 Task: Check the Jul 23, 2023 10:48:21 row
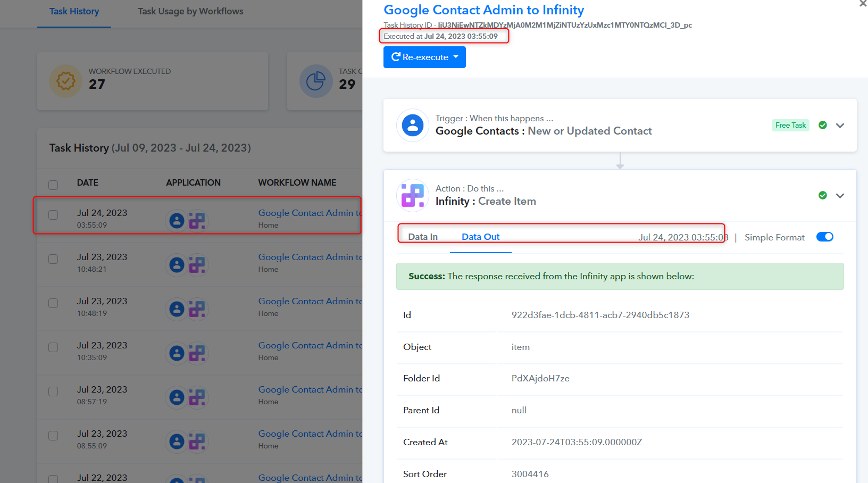(53, 259)
